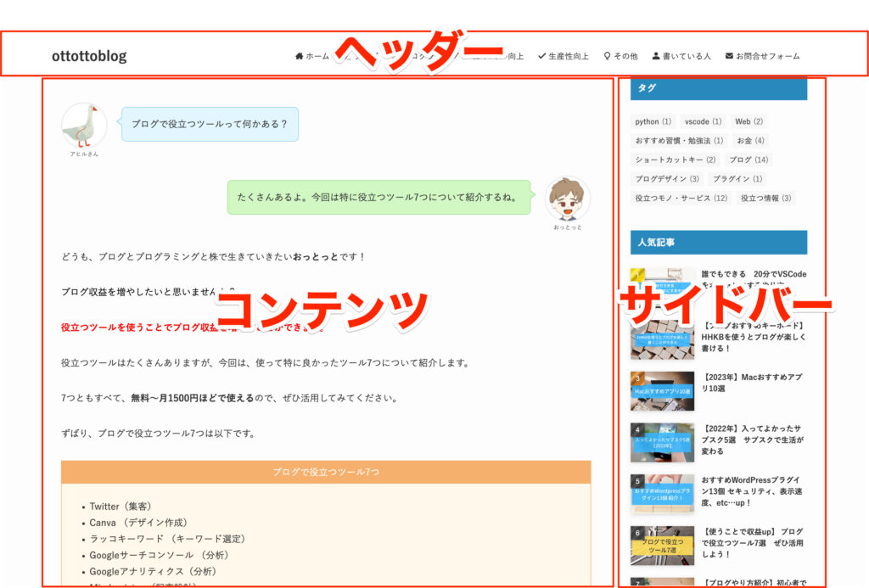Select the ショートカットキー (2) tag
The width and height of the screenshot is (869, 588).
tap(675, 160)
